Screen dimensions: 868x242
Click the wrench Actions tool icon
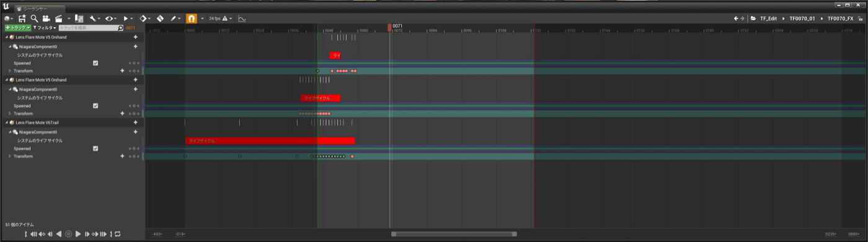92,19
